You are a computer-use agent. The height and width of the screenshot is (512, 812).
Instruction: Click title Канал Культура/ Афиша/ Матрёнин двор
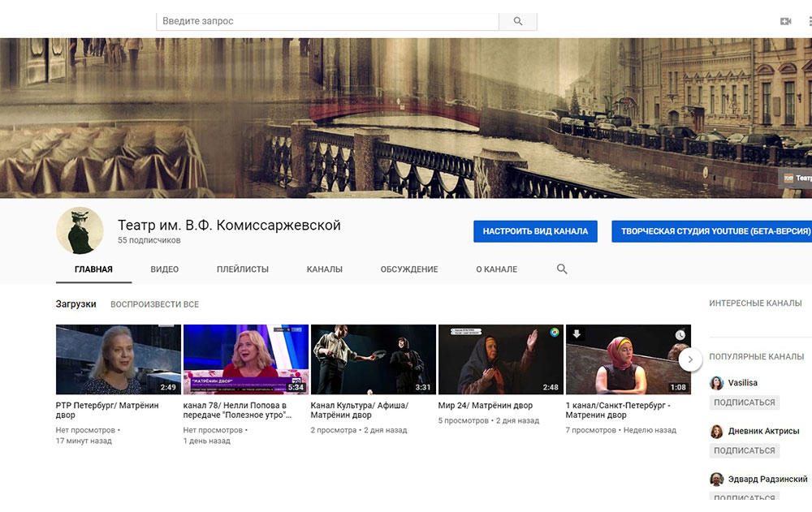(x=360, y=410)
